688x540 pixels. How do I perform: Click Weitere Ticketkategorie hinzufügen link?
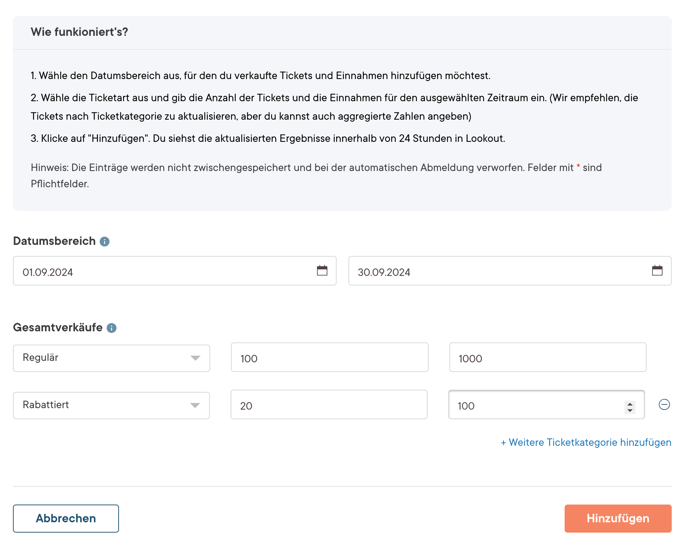(x=586, y=442)
